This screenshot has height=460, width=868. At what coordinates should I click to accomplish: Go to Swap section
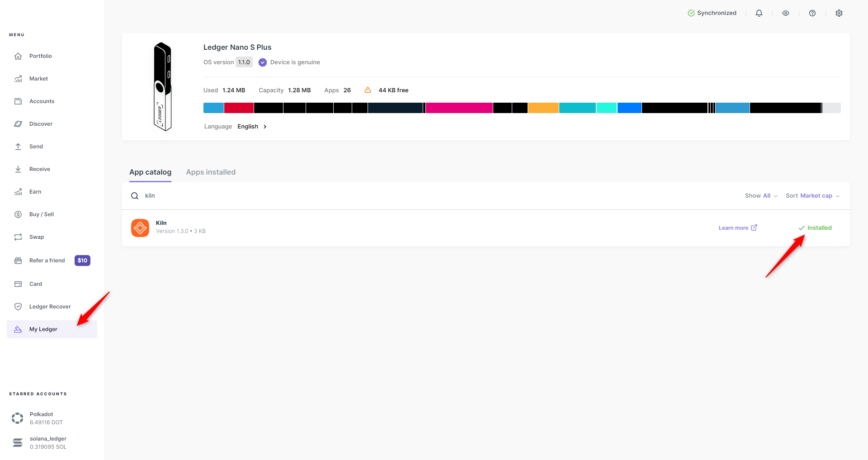(52, 237)
